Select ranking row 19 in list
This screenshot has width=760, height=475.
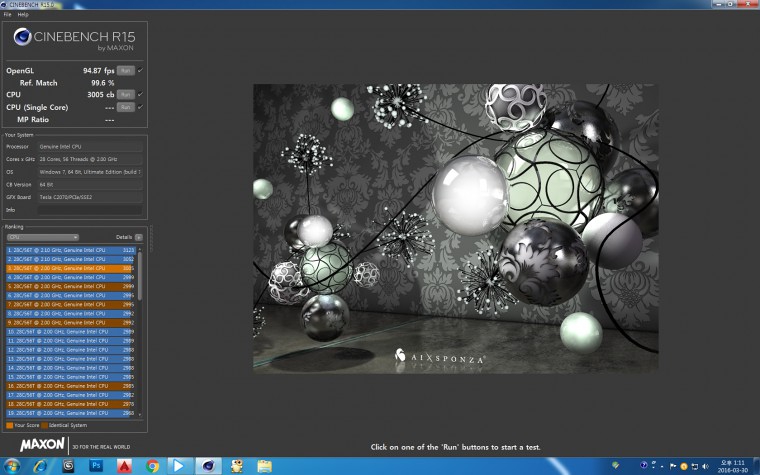[71, 413]
